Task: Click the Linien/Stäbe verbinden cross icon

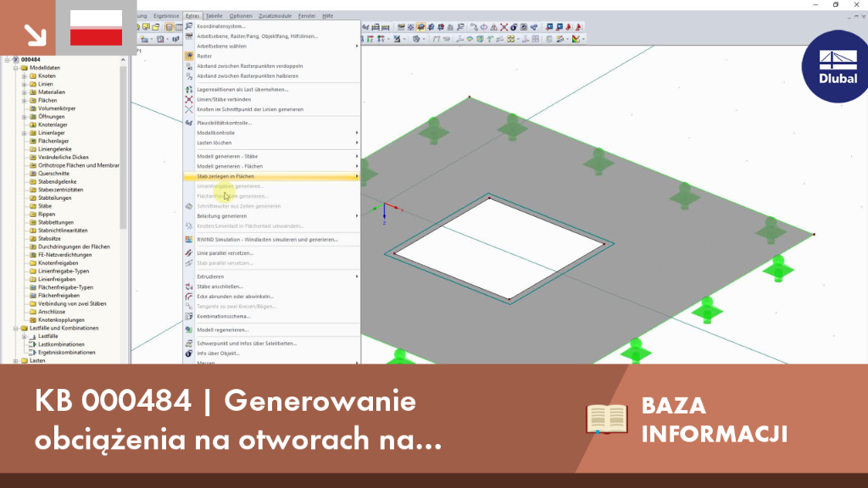Action: (x=189, y=100)
